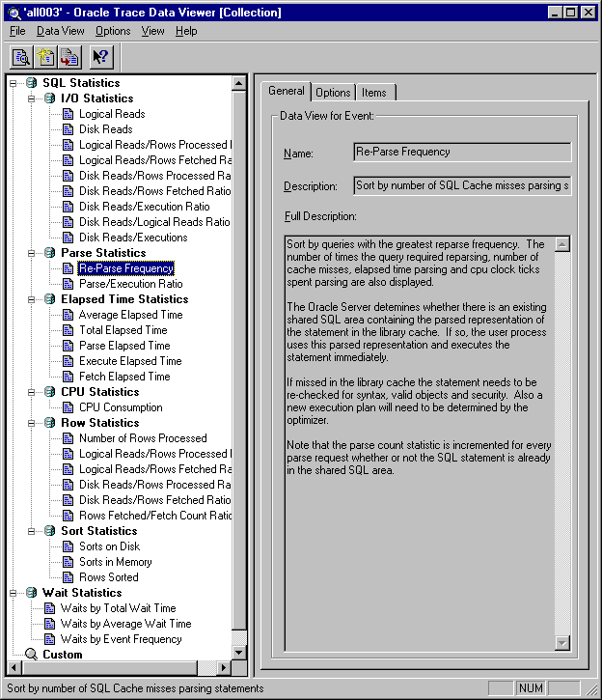Select Disk Reads/Executions item
602x700 pixels.
click(133, 238)
